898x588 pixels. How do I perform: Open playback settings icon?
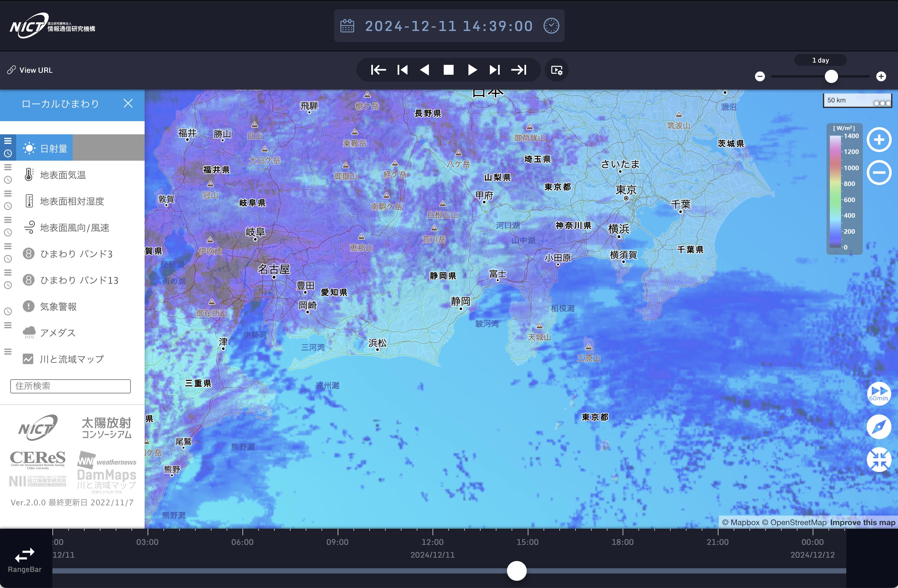pyautogui.click(x=556, y=70)
